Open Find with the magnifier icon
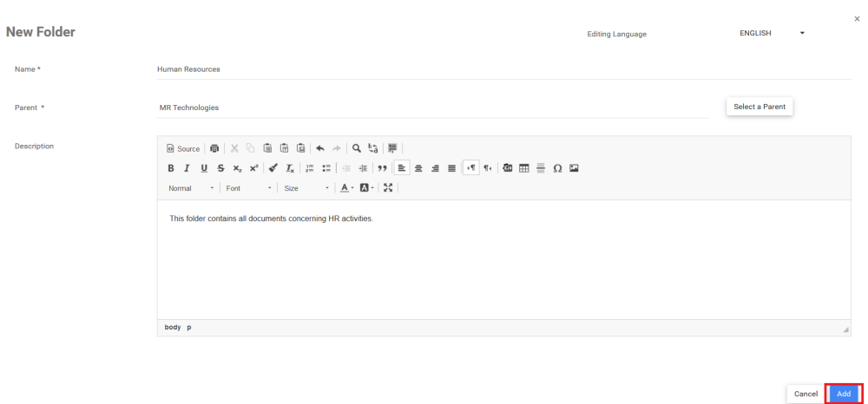 pyautogui.click(x=357, y=148)
